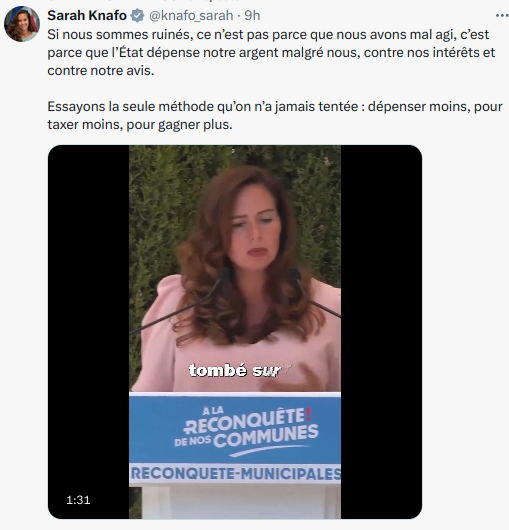
Task: Click the right microphone in the video
Action: (x=315, y=293)
